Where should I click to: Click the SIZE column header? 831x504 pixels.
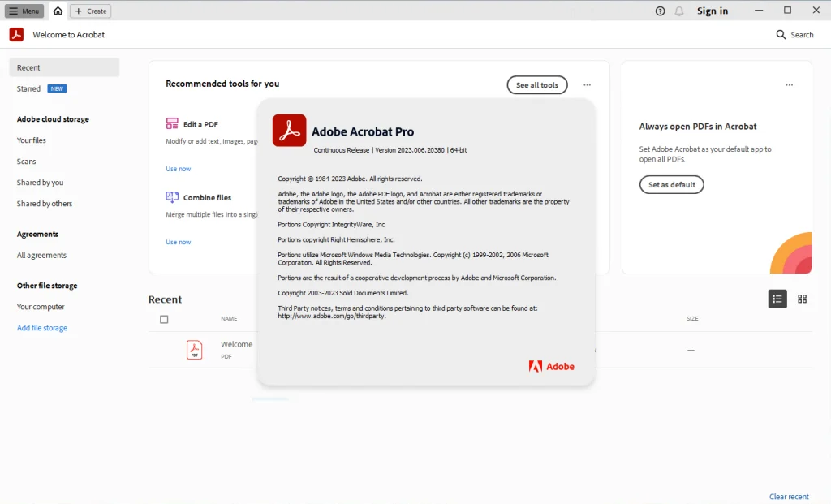(x=692, y=318)
